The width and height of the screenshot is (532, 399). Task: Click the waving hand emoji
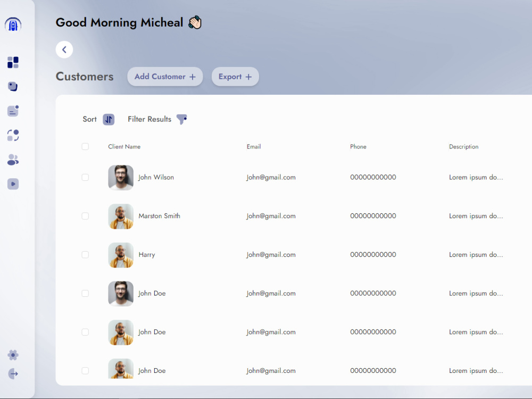[x=195, y=23]
